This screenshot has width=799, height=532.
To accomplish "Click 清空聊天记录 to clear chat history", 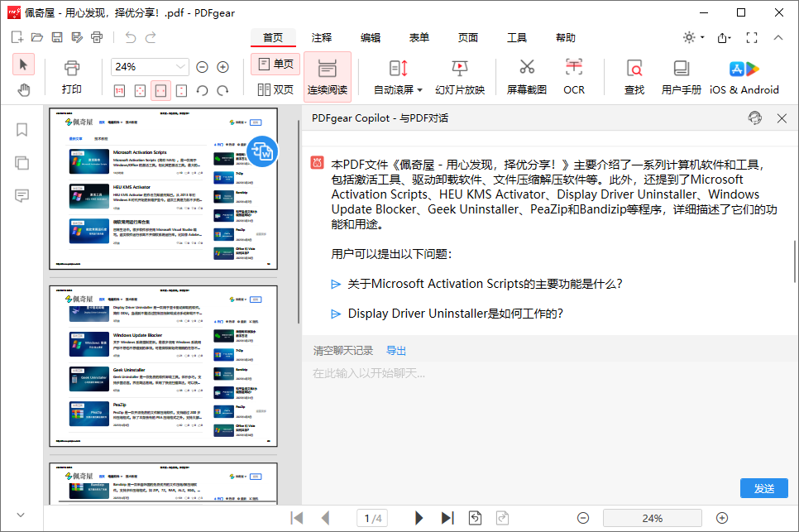I will click(343, 351).
